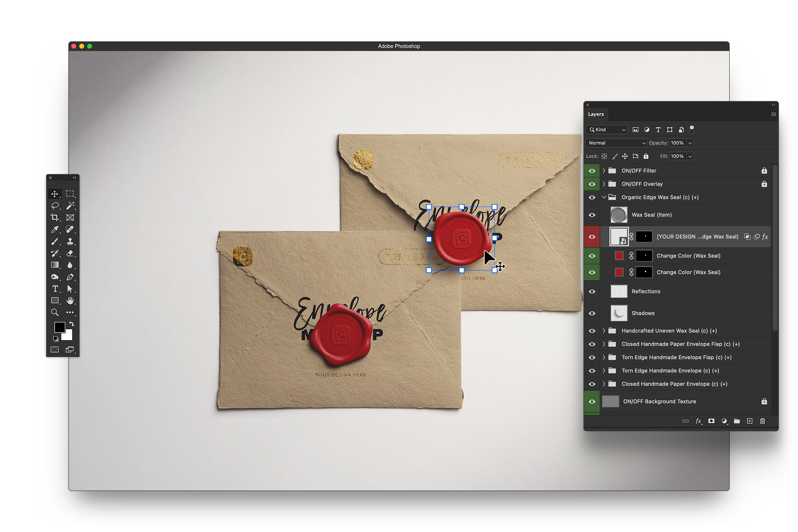Click the black foreground color swatch
The height and width of the screenshot is (532, 798).
pyautogui.click(x=59, y=327)
